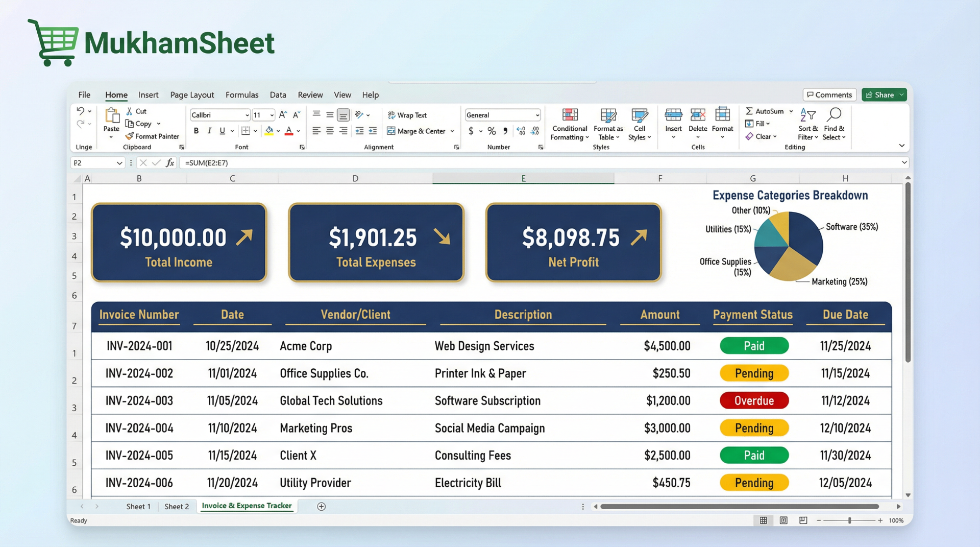Apply italic formatting

[x=209, y=131]
